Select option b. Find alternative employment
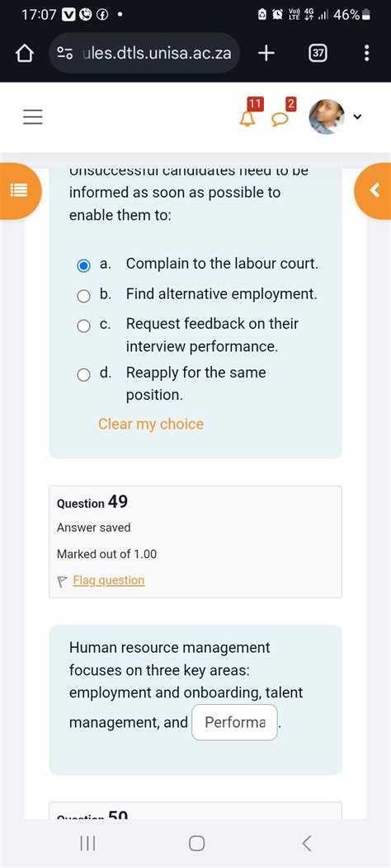This screenshot has width=391, height=868. coord(83,296)
